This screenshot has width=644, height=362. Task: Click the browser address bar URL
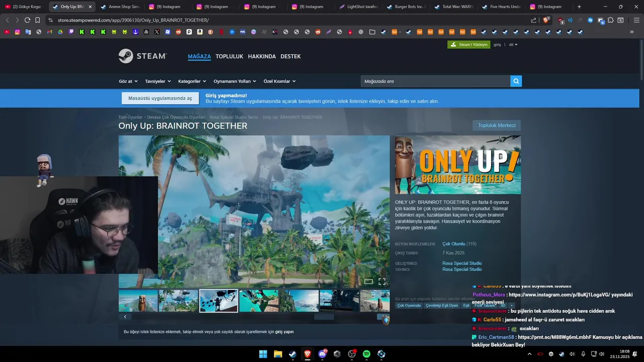(x=133, y=20)
